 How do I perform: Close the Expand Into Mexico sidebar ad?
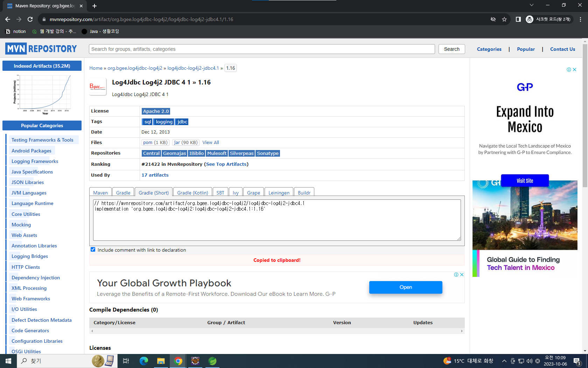[x=574, y=70]
